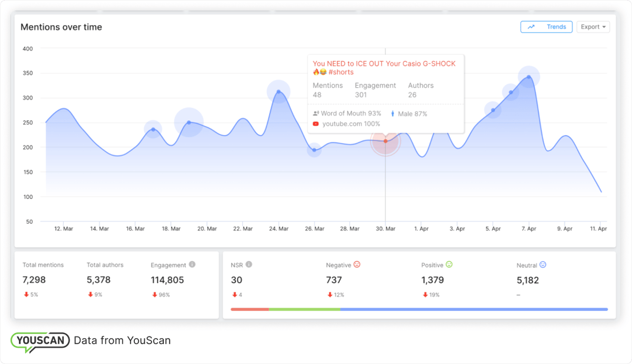This screenshot has height=364, width=632.
Task: Click the Total mentions value 7,298
Action: [x=34, y=280]
